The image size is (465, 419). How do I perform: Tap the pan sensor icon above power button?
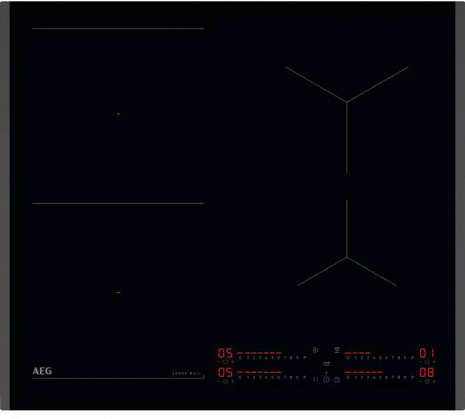tap(327, 364)
